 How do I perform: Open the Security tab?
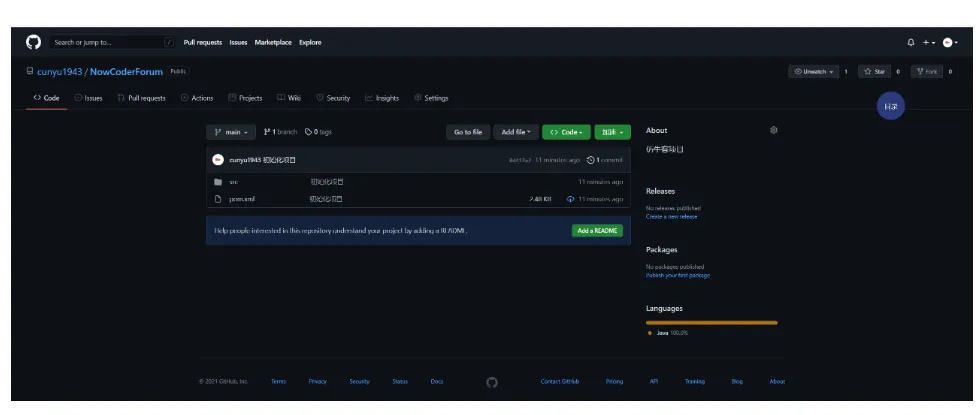pyautogui.click(x=333, y=98)
